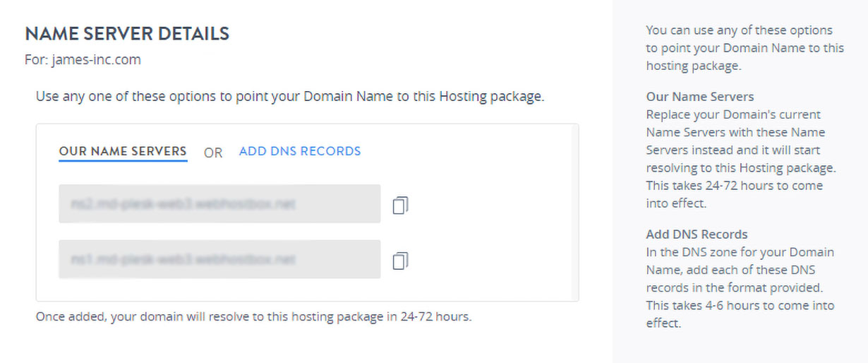Click the 'Use any one of these options' instruction
Image resolution: width=868 pixels, height=363 pixels.
290,96
